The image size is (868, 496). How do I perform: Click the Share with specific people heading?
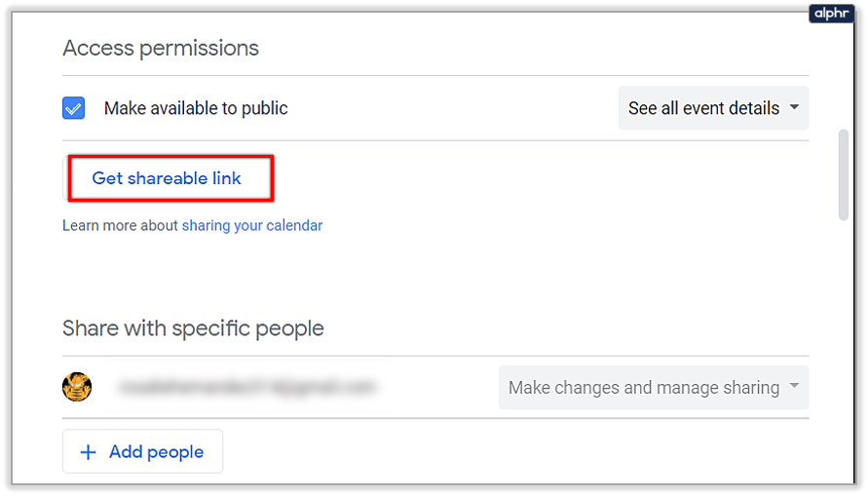tap(193, 328)
